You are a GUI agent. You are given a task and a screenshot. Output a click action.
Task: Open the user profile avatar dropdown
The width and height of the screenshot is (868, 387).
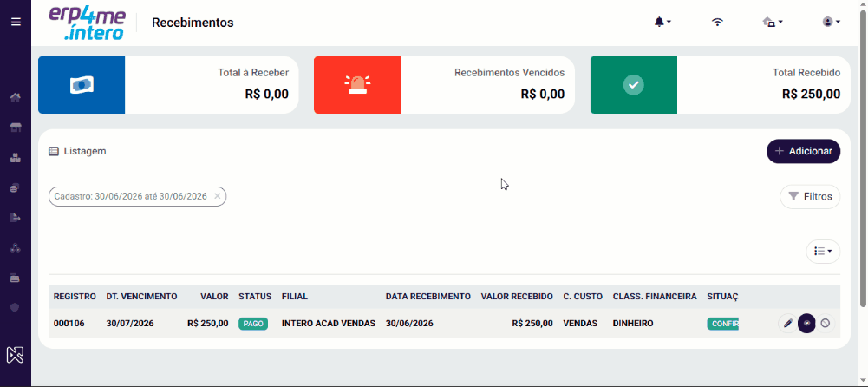point(832,23)
